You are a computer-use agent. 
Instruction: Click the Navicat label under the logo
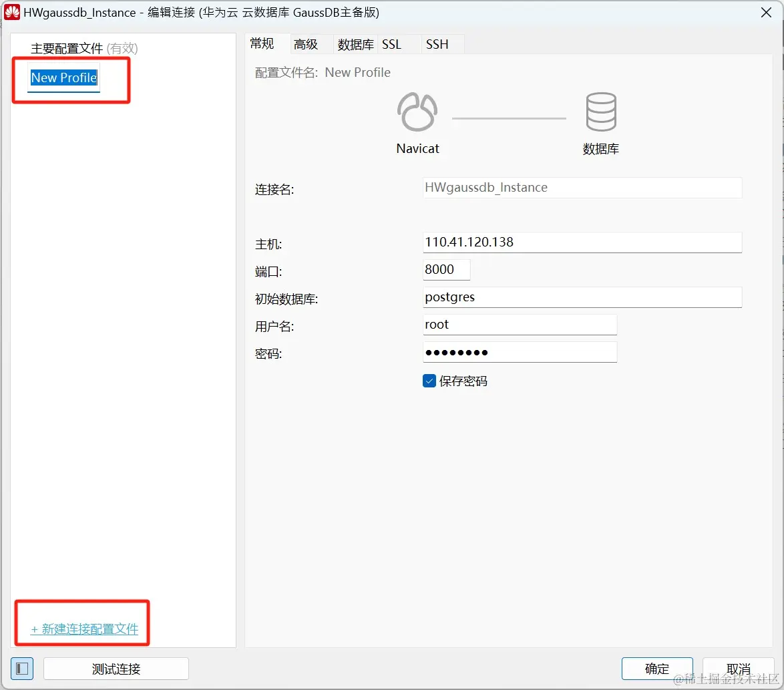click(x=417, y=148)
